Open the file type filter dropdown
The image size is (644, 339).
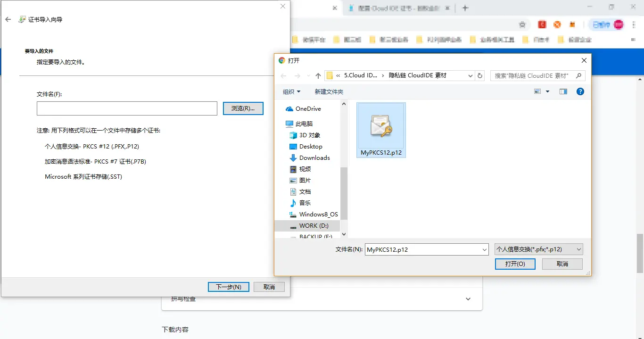tap(539, 249)
